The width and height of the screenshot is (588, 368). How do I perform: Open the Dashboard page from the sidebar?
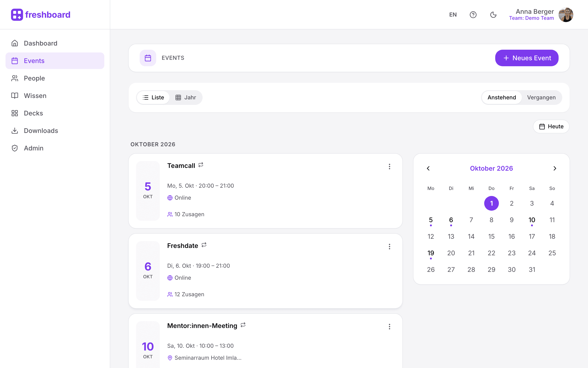pos(55,43)
